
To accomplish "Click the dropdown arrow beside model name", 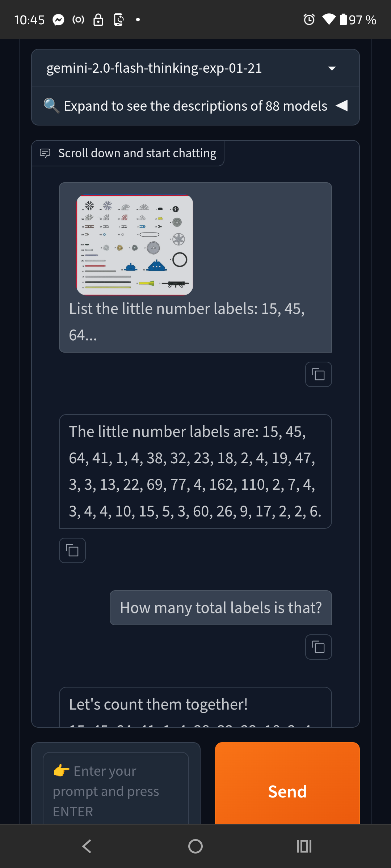I will coord(332,68).
